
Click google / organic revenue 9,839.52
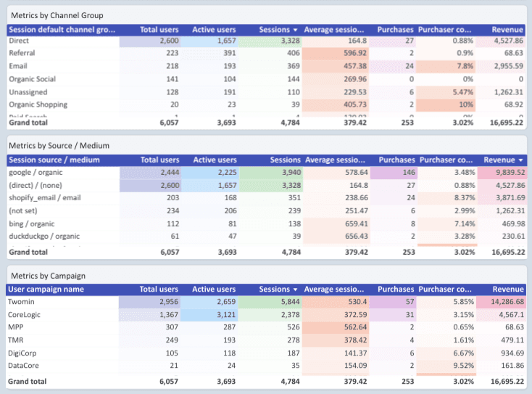(502, 173)
